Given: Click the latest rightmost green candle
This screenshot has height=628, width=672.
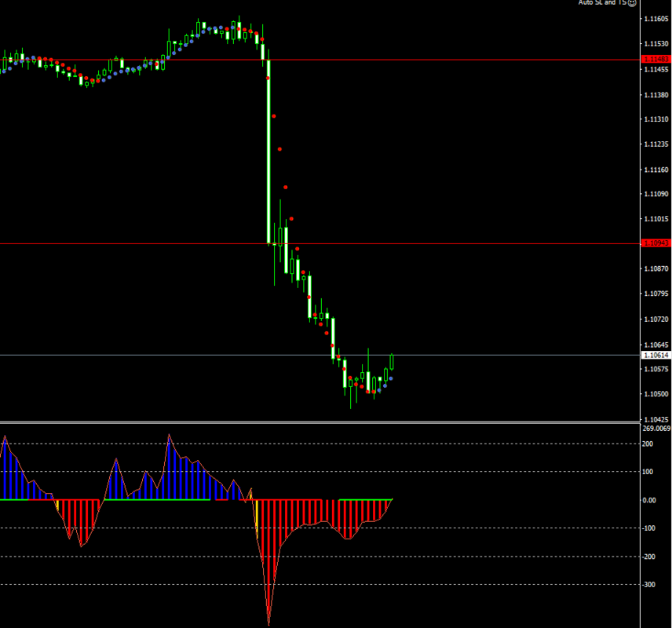Looking at the screenshot, I should 392,362.
